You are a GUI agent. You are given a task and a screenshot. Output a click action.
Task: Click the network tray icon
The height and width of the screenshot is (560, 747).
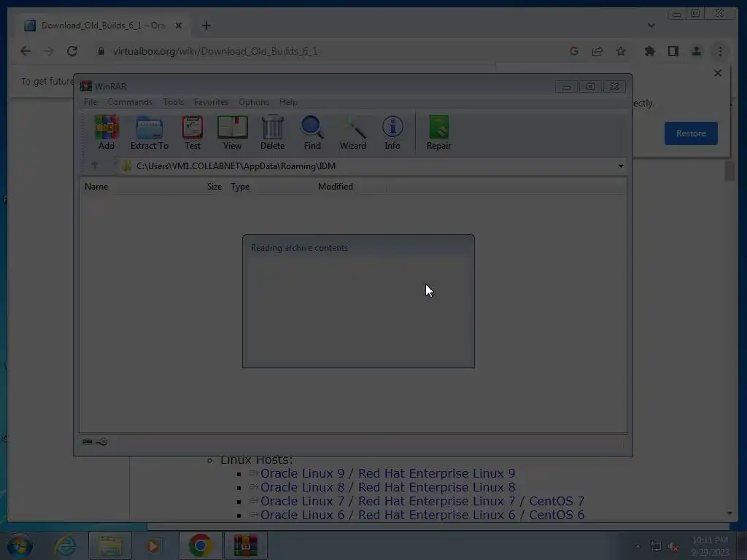click(656, 547)
